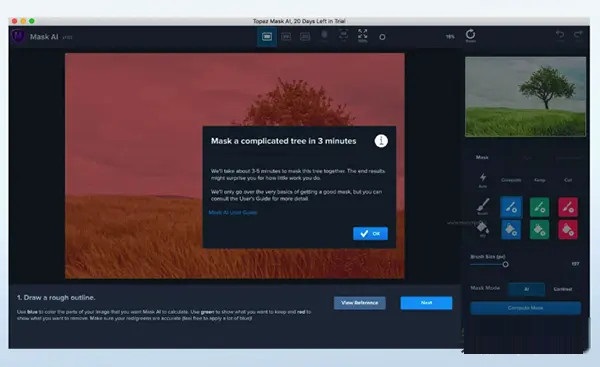This screenshot has width=600, height=367.
Task: Click the pan hand tool icon
Action: click(x=324, y=36)
